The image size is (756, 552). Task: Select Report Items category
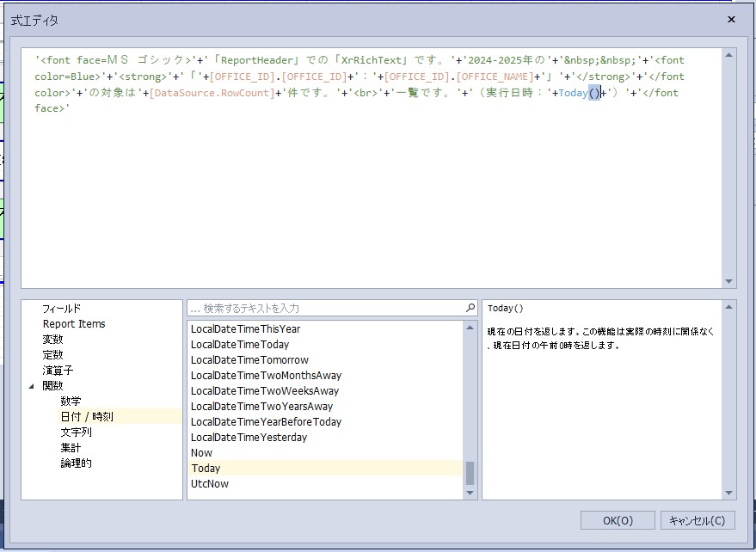pyautogui.click(x=74, y=323)
